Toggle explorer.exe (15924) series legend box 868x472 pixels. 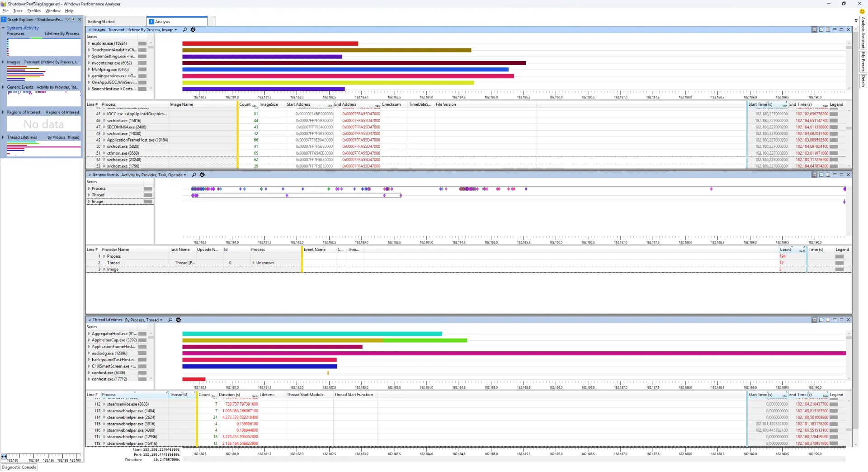click(x=142, y=43)
